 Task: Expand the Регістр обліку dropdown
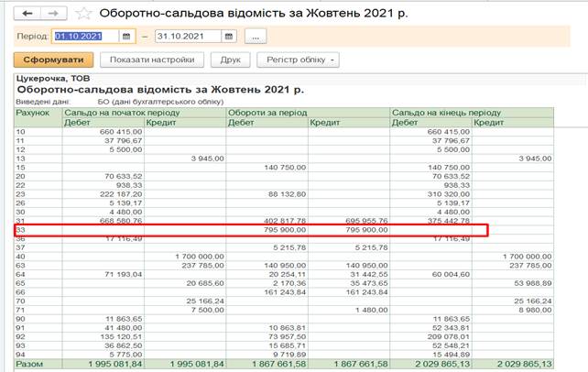coord(299,60)
